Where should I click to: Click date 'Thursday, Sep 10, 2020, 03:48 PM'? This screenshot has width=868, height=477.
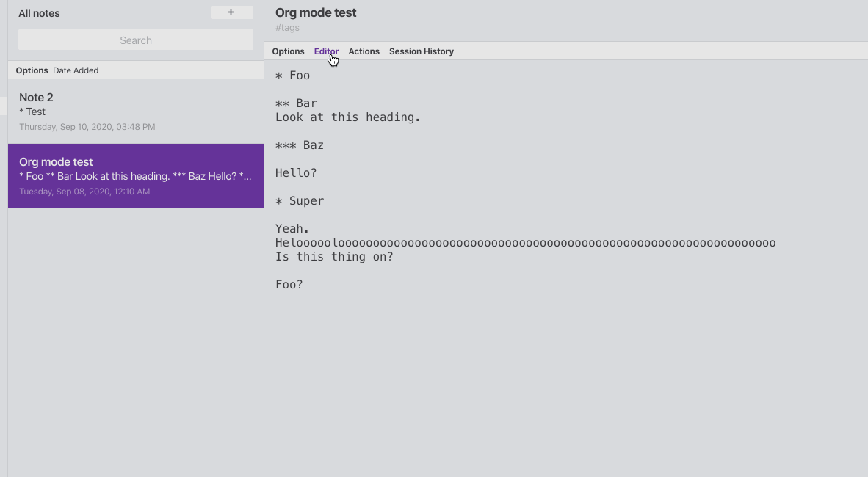(x=87, y=127)
